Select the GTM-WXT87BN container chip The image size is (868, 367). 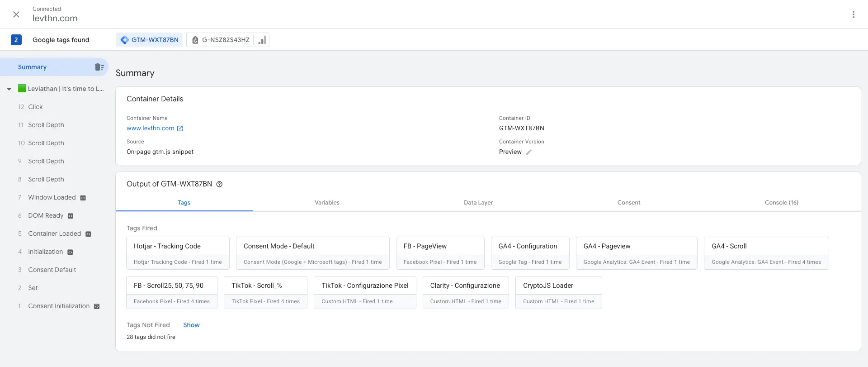pyautogui.click(x=149, y=40)
